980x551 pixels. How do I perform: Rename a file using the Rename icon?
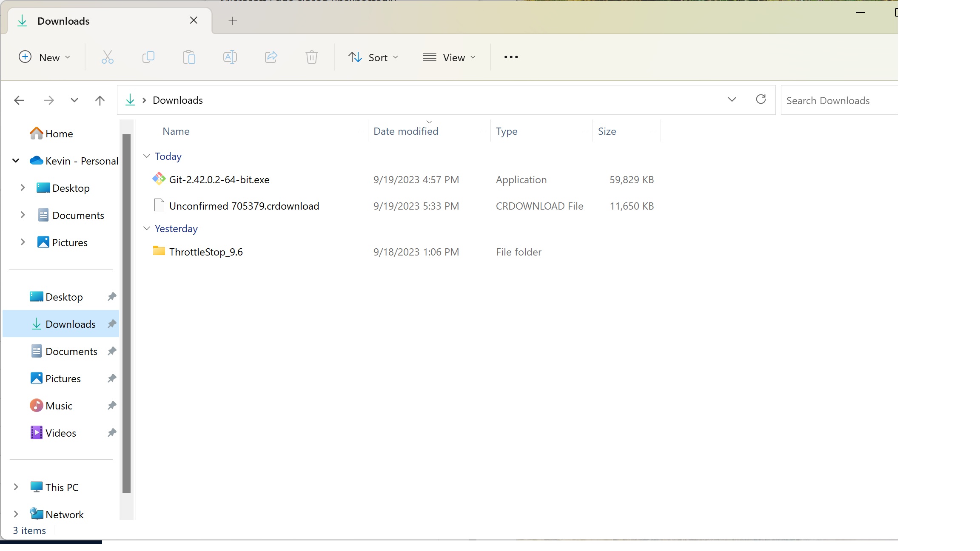pyautogui.click(x=230, y=57)
